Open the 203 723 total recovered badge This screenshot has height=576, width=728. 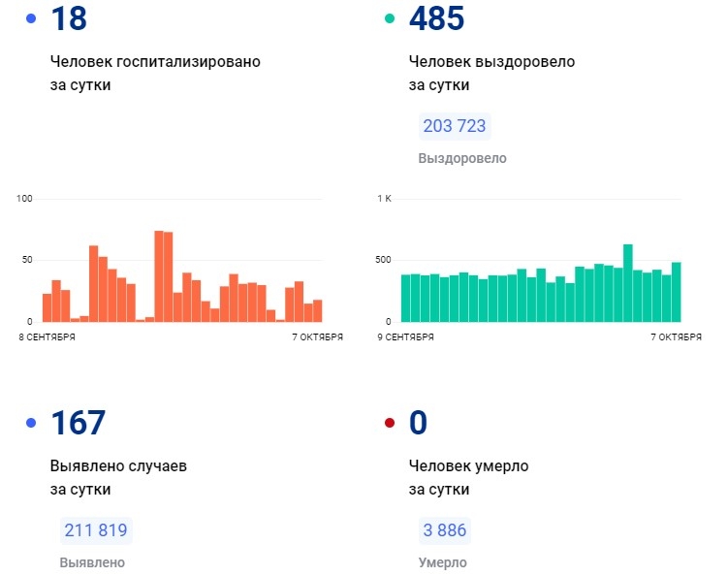pyautogui.click(x=454, y=126)
